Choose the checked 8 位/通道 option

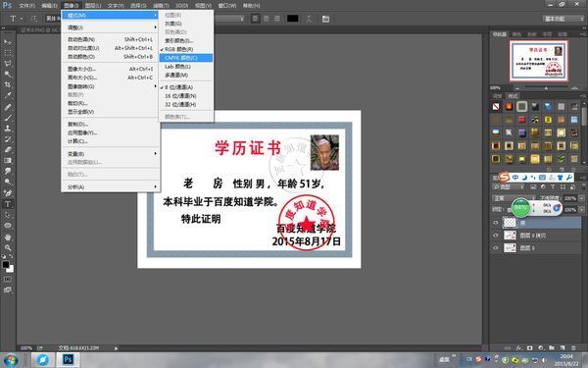[186, 87]
